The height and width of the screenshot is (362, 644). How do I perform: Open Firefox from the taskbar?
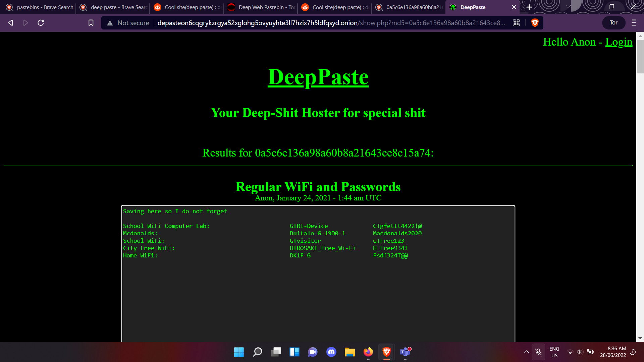tap(368, 352)
